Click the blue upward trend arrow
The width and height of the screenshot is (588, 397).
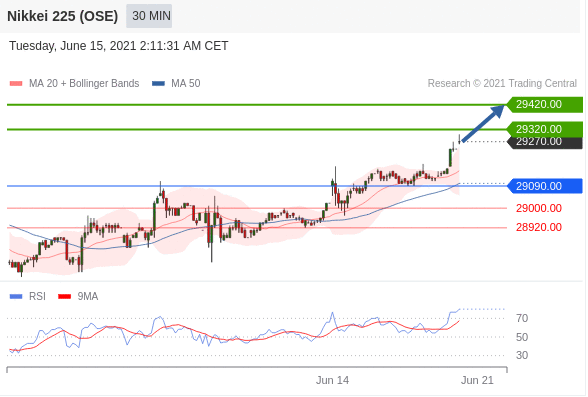[x=483, y=123]
